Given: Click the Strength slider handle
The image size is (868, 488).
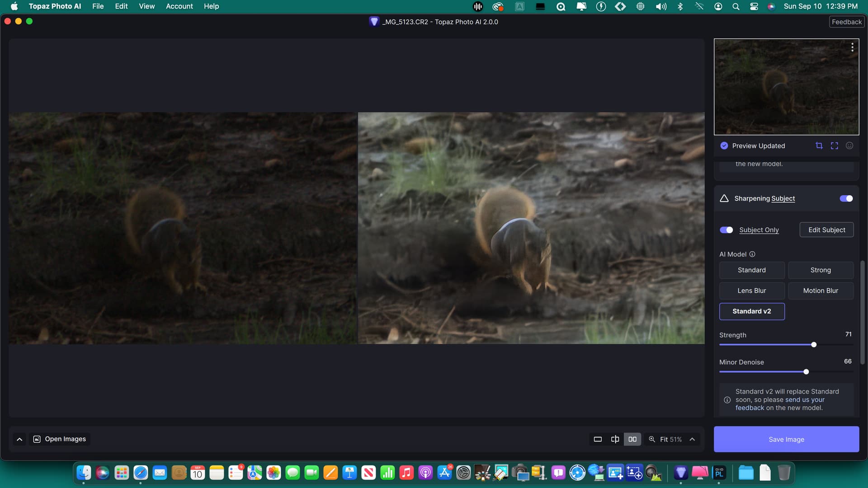Looking at the screenshot, I should click(814, 345).
